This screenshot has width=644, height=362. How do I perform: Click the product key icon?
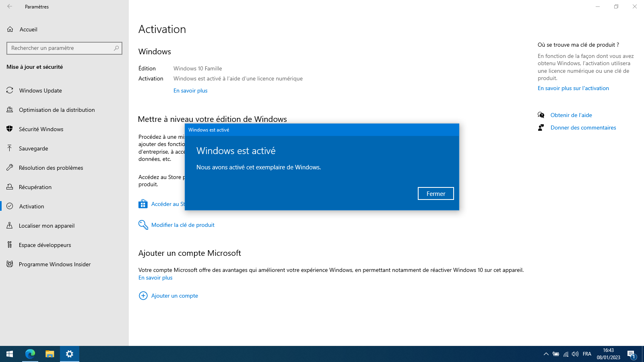click(143, 225)
